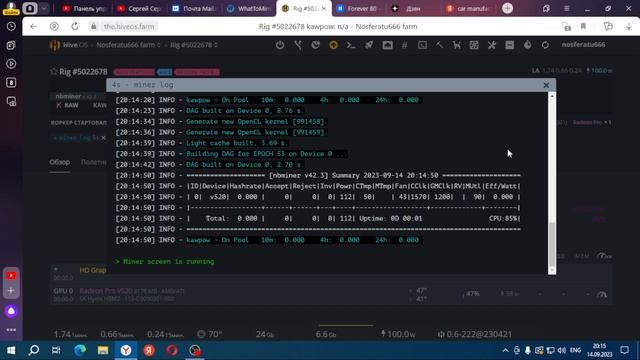Image resolution: width=640 pixels, height=360 pixels.
Task: Open the browser downloads icon
Action: pos(629,27)
